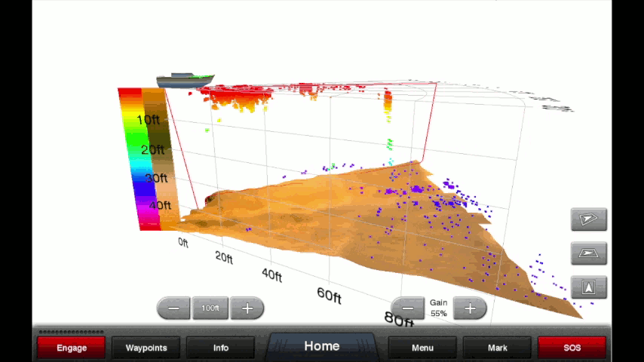The width and height of the screenshot is (644, 362).
Task: Lower the Gain with the minus button
Action: (408, 308)
